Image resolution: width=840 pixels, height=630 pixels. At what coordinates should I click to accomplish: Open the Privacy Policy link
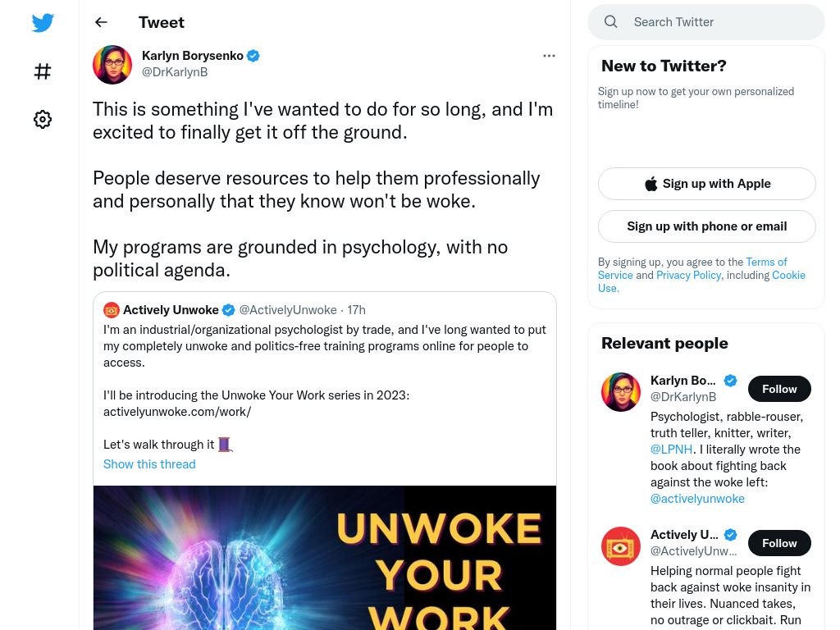688,275
